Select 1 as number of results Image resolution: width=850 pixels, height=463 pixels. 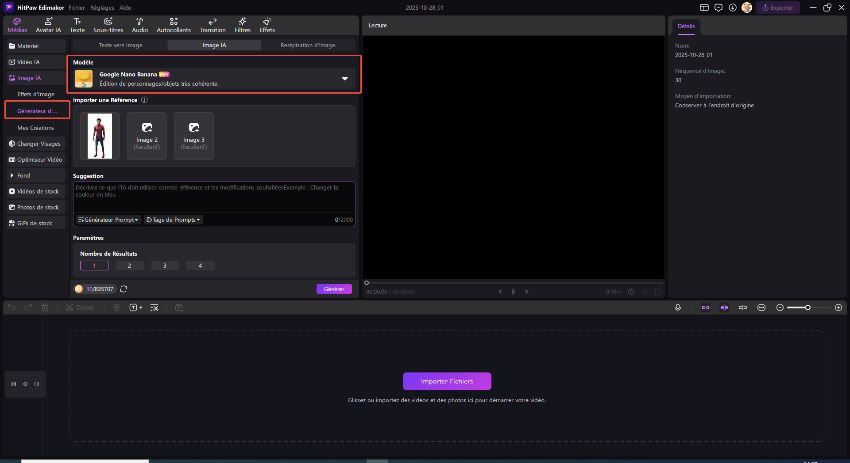94,265
